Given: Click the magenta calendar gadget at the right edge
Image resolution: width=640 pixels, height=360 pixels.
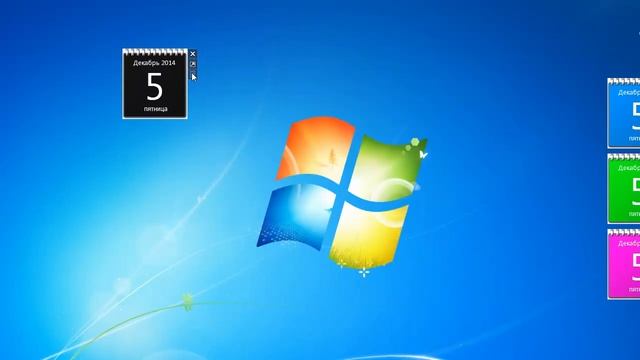Looking at the screenshot, I should click(624, 264).
